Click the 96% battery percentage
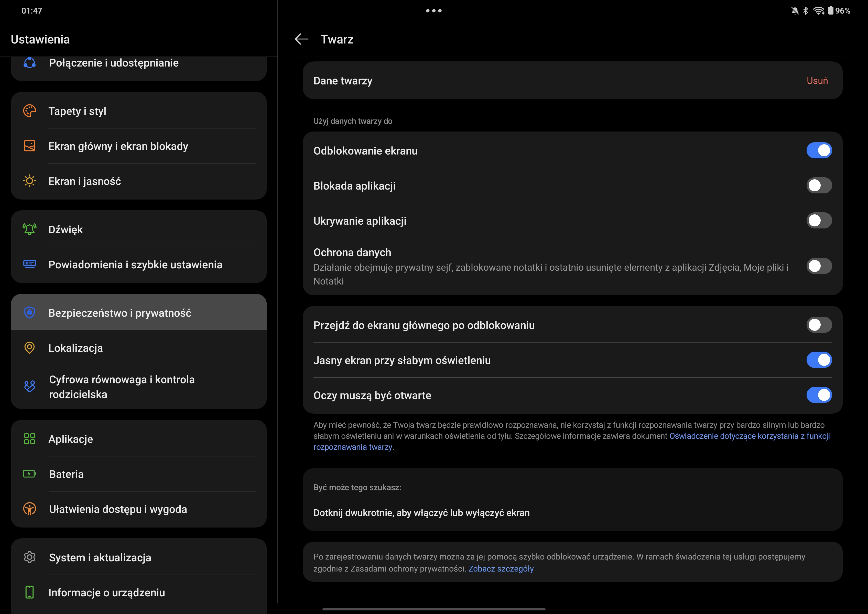 tap(843, 10)
